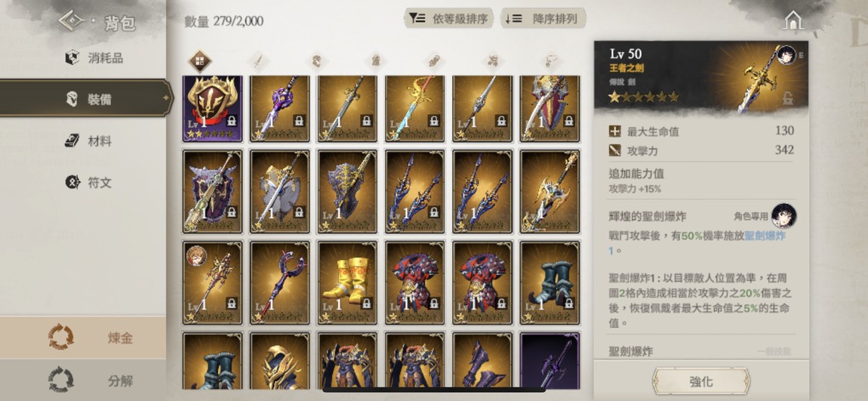Select the all-equipment grid filter icon
This screenshot has width=868, height=401.
[x=200, y=61]
